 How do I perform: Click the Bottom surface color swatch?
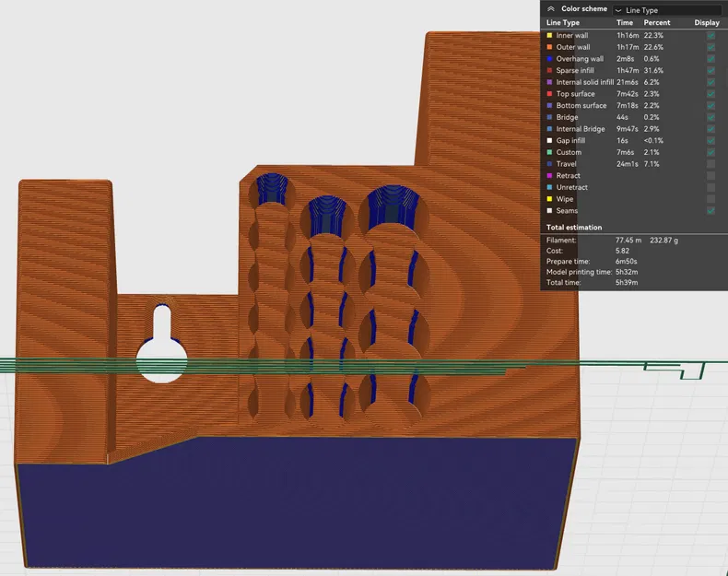pyautogui.click(x=550, y=105)
